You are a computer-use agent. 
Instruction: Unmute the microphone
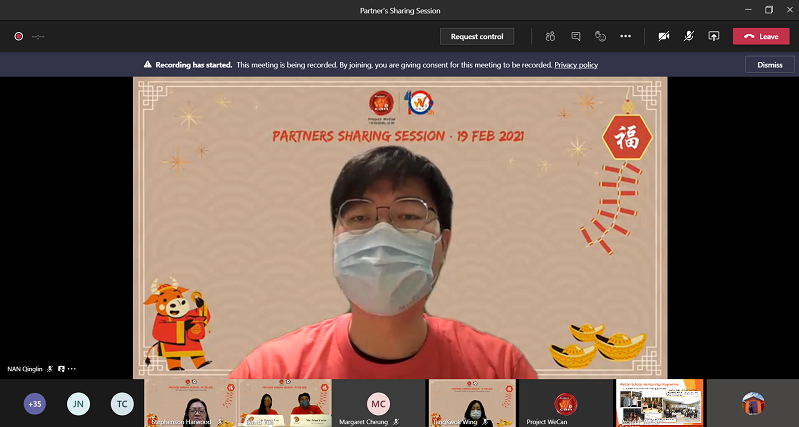pos(689,36)
